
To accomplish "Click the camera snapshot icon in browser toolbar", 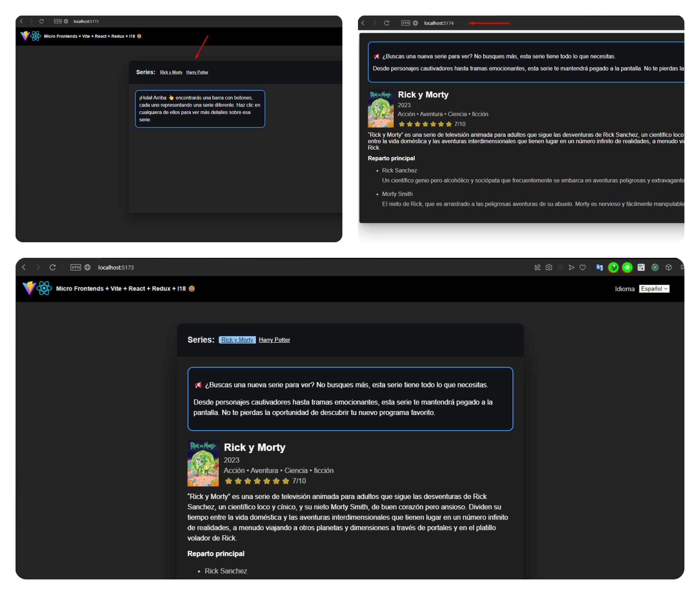I will point(549,267).
